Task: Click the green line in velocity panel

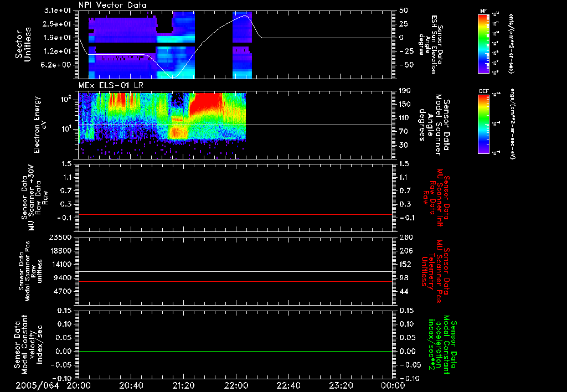Action: 235,351
